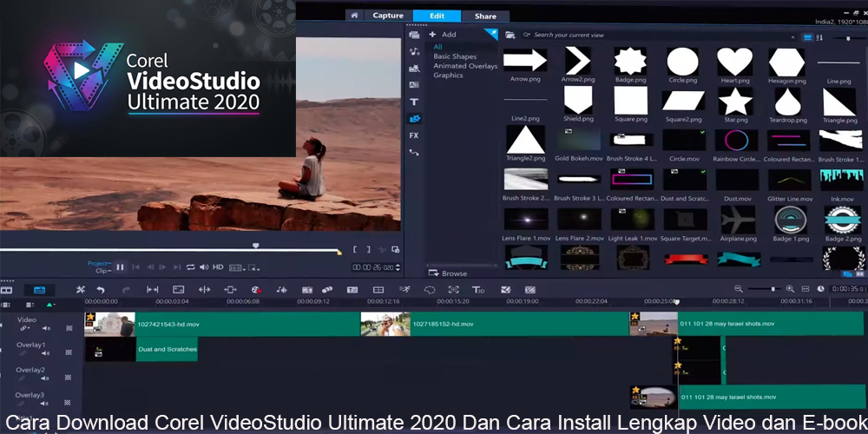Screen dimensions: 868x434
Task: Adjust the timeline zoom slider
Action: (x=764, y=289)
